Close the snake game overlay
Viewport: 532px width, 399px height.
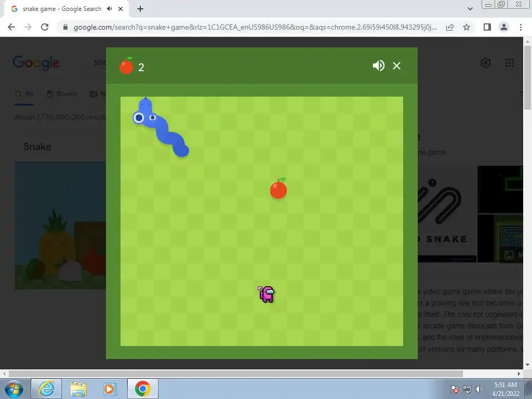click(396, 65)
